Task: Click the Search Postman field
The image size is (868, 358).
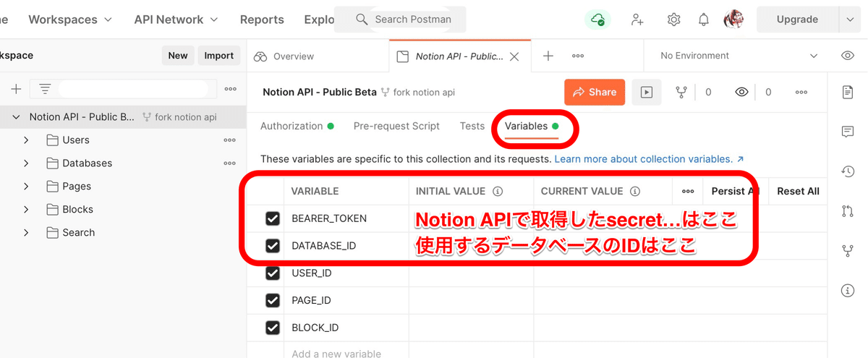Action: (x=400, y=20)
